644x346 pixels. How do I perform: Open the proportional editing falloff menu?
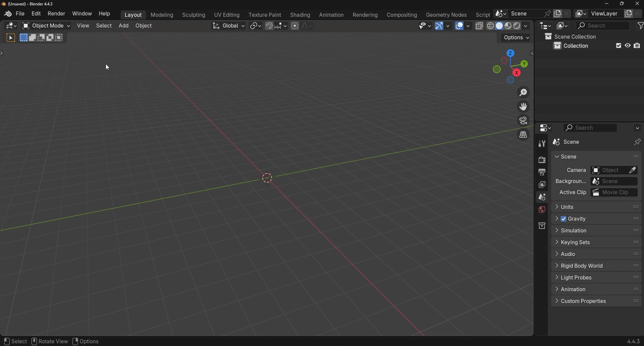click(307, 26)
